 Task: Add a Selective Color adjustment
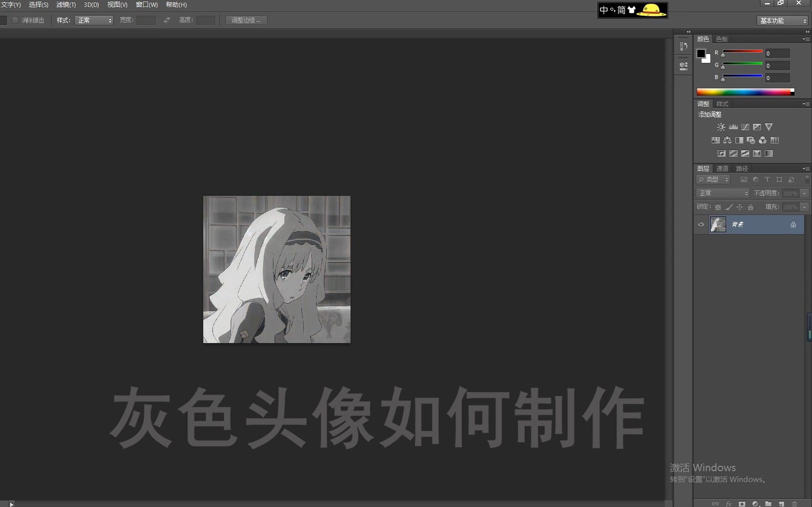757,153
